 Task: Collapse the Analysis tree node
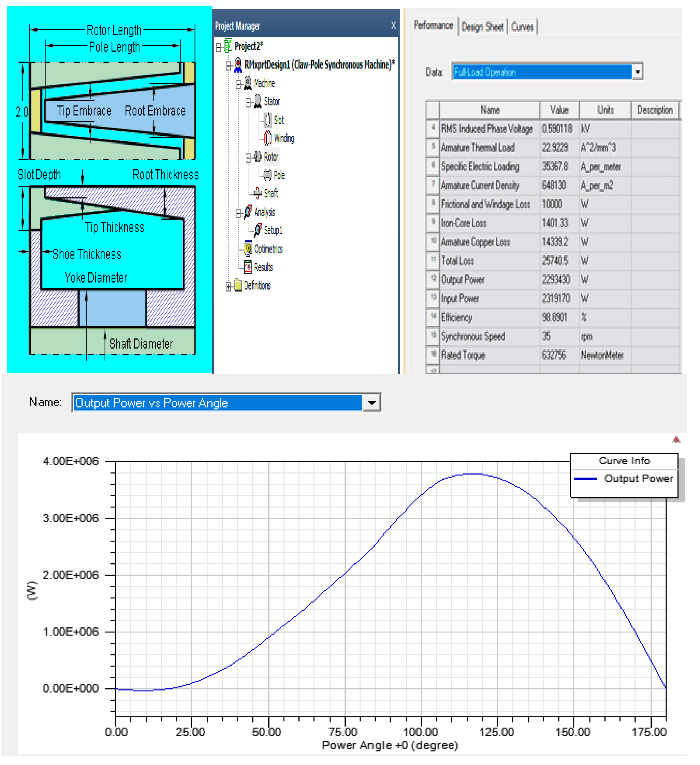pos(238,213)
